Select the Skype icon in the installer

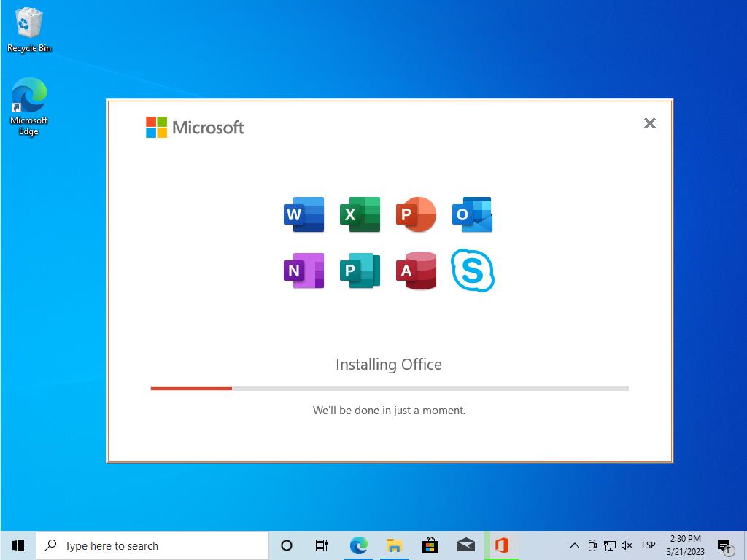point(472,270)
